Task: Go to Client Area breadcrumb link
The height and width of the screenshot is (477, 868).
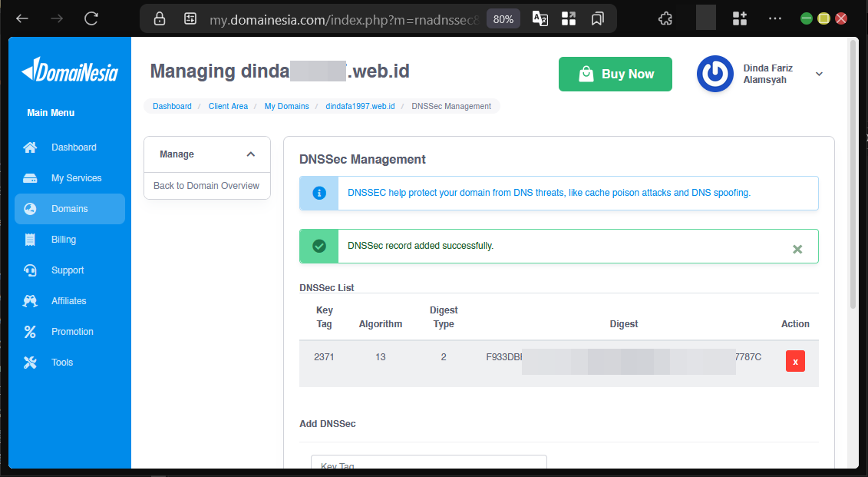Action: 228,106
